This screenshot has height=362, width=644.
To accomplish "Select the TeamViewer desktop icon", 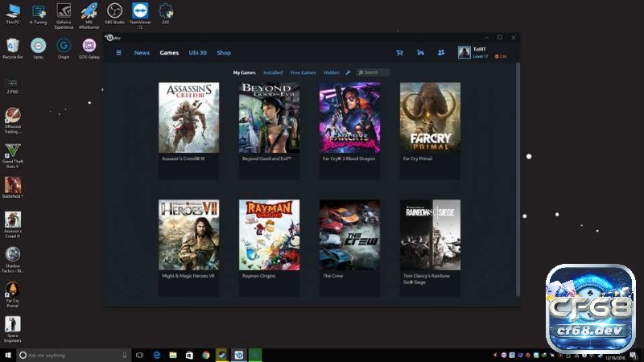I will click(140, 16).
